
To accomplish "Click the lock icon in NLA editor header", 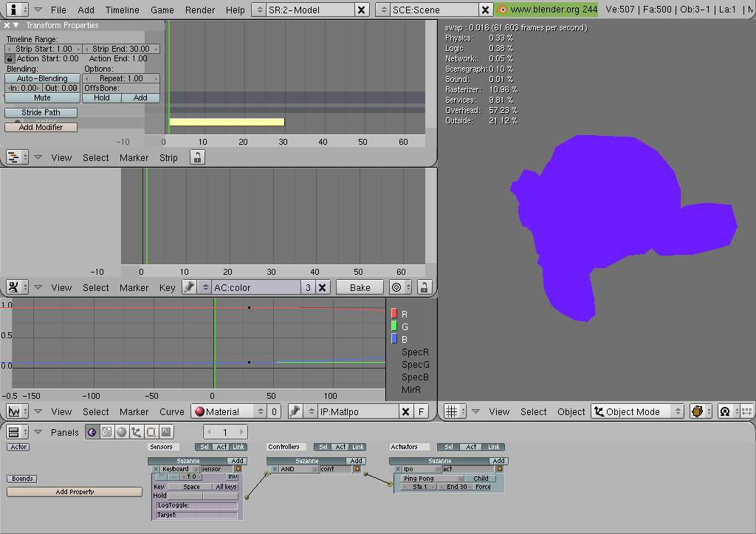I will [197, 157].
